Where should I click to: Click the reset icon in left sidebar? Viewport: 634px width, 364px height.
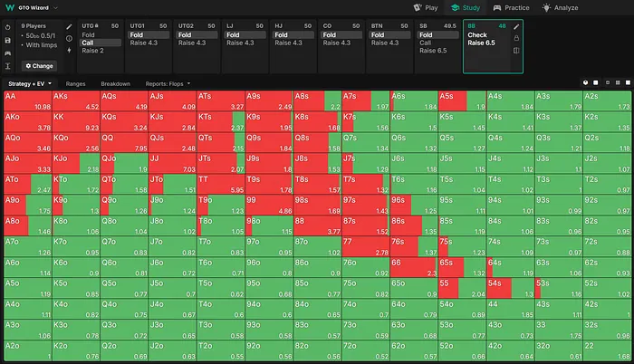click(8, 27)
